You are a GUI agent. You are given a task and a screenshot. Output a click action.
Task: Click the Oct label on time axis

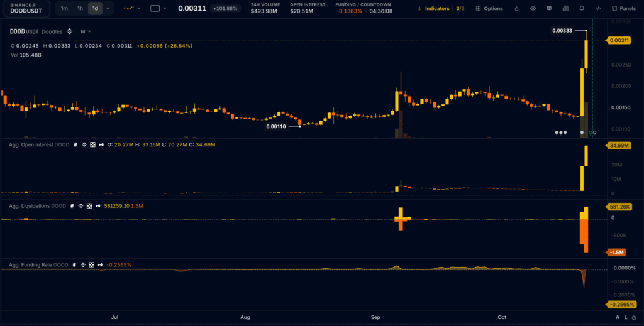[501, 317]
